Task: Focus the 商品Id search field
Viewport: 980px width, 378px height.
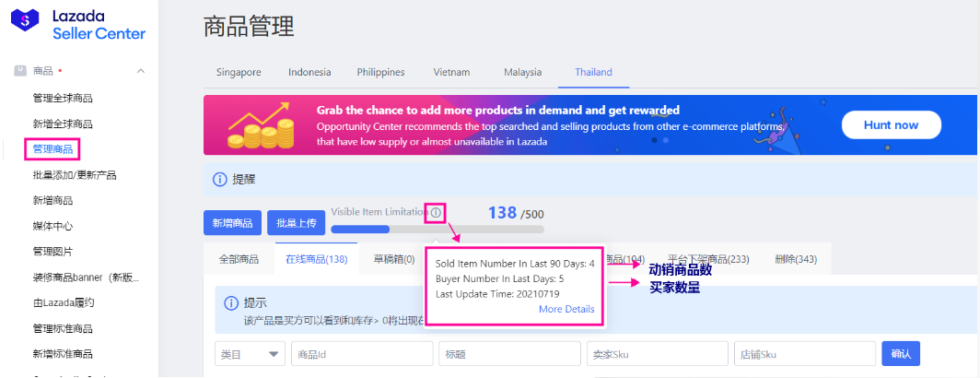Action: tap(362, 354)
